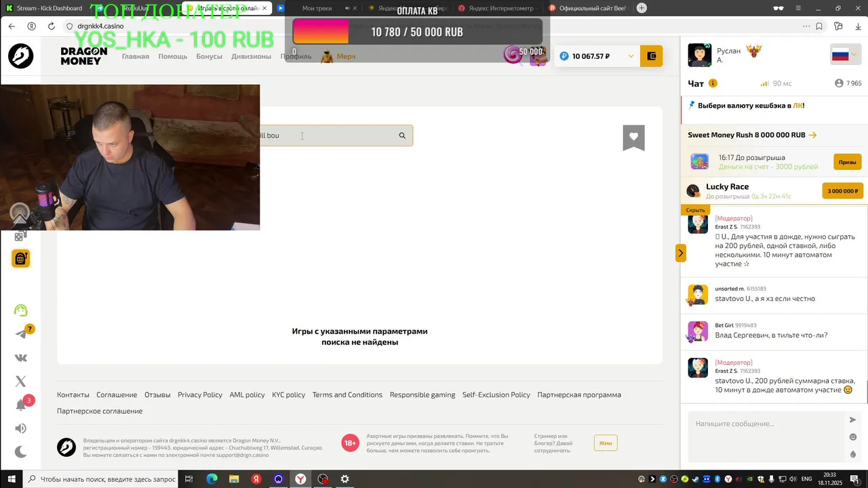
Task: Open the Telegram channel icon
Action: [21, 333]
